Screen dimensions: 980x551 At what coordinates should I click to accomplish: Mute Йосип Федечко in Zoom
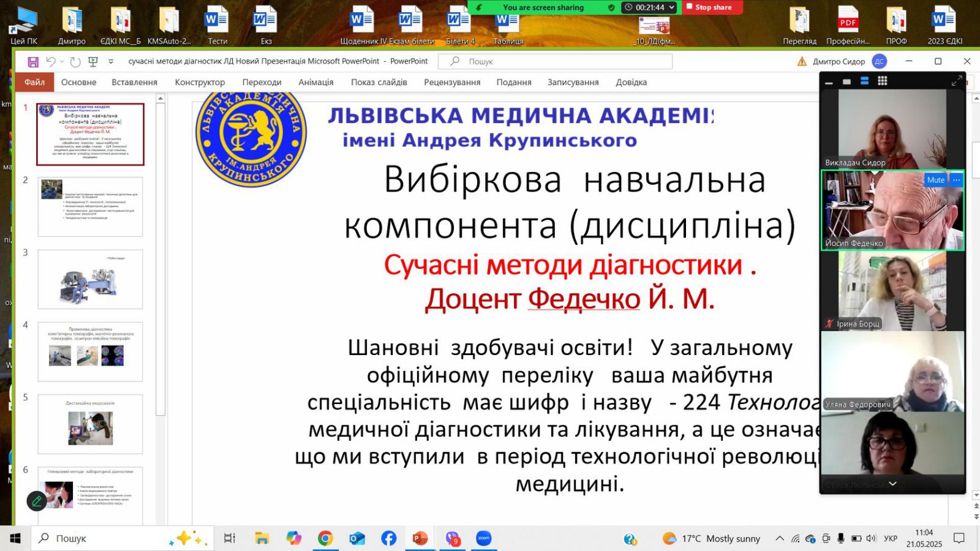coord(935,180)
